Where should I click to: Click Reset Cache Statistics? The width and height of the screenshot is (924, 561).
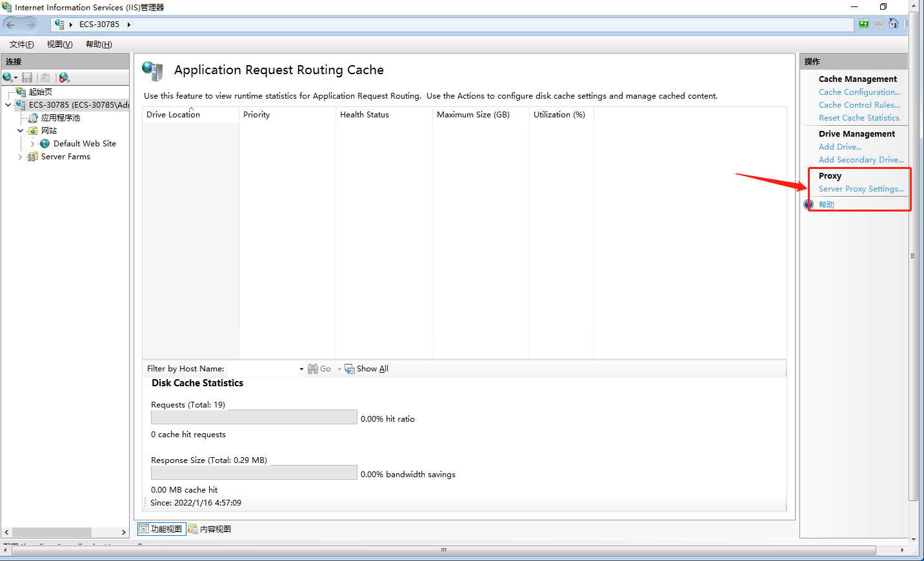point(859,117)
